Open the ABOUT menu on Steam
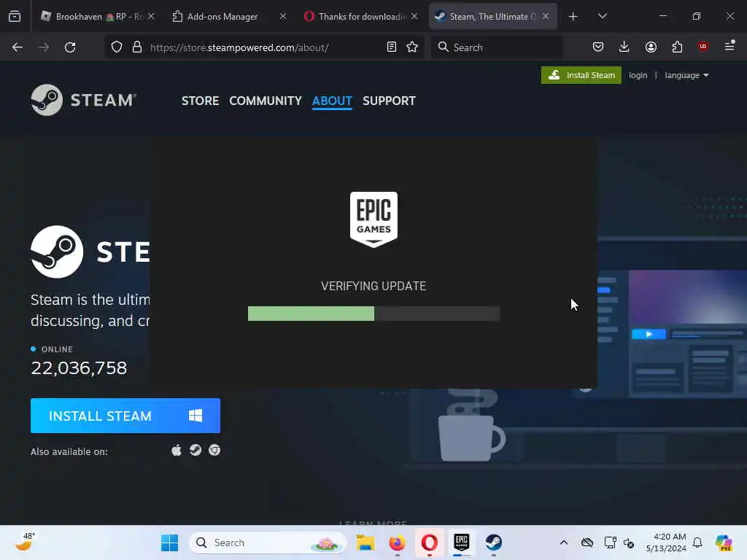The image size is (747, 560). [332, 101]
